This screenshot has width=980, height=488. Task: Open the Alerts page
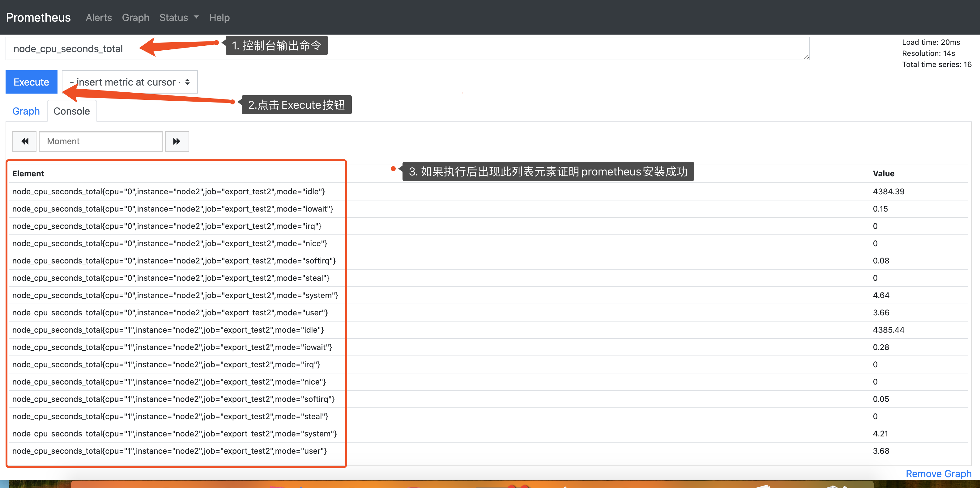click(x=99, y=18)
